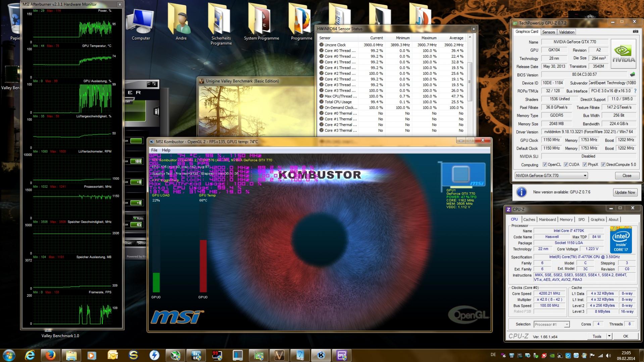Switch to the Sensors tab in GPU-Z

(x=548, y=32)
